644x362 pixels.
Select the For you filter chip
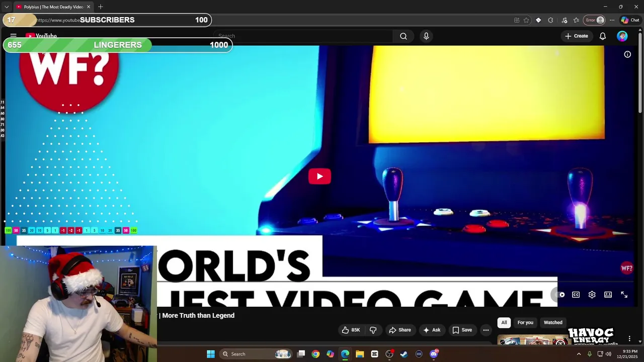coord(525,322)
